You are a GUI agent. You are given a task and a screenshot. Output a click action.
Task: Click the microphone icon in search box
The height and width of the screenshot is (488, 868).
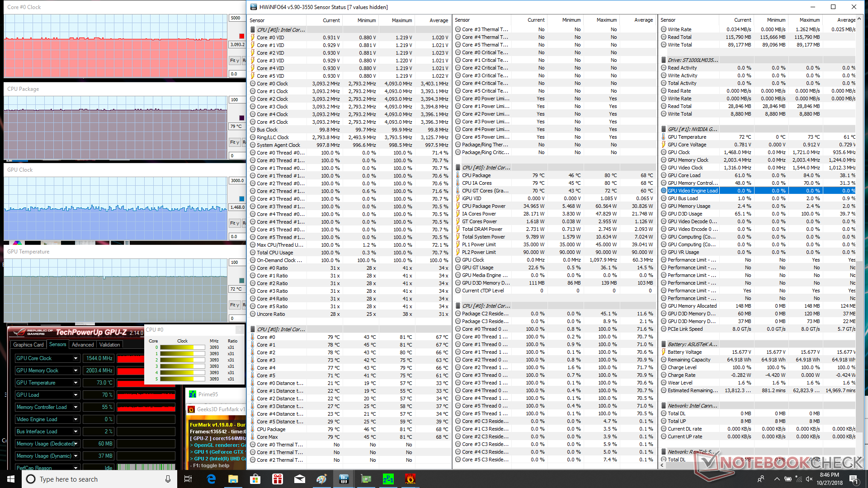coord(168,479)
